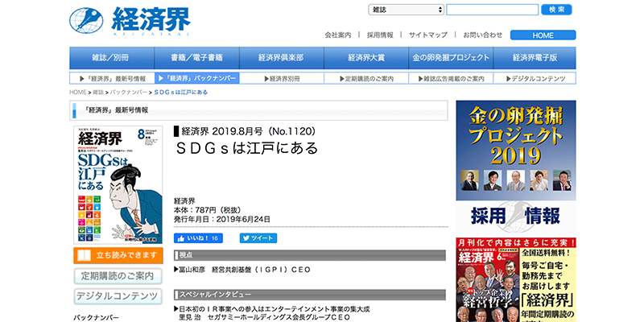Go to 雑誌 breadcrumb link
The width and height of the screenshot is (644, 322).
tap(98, 93)
